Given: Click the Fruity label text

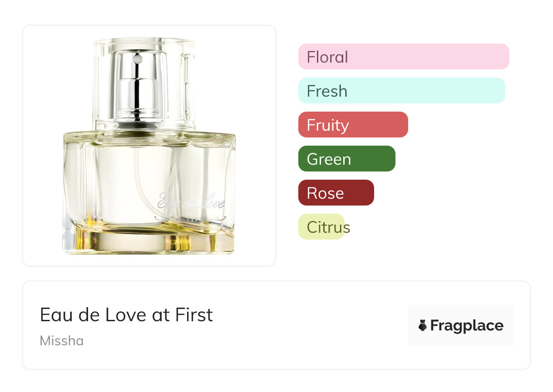Looking at the screenshot, I should point(328,125).
